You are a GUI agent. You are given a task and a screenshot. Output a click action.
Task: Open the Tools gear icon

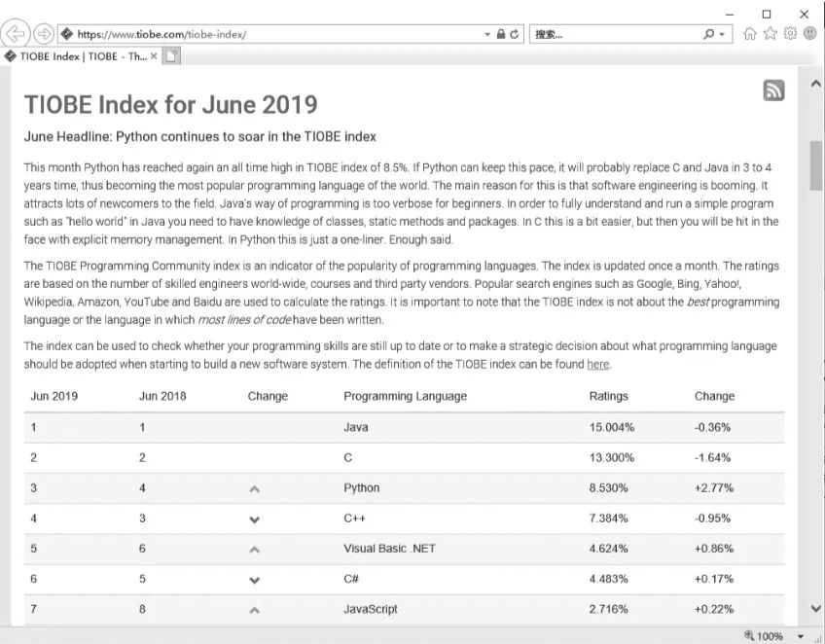(x=790, y=34)
